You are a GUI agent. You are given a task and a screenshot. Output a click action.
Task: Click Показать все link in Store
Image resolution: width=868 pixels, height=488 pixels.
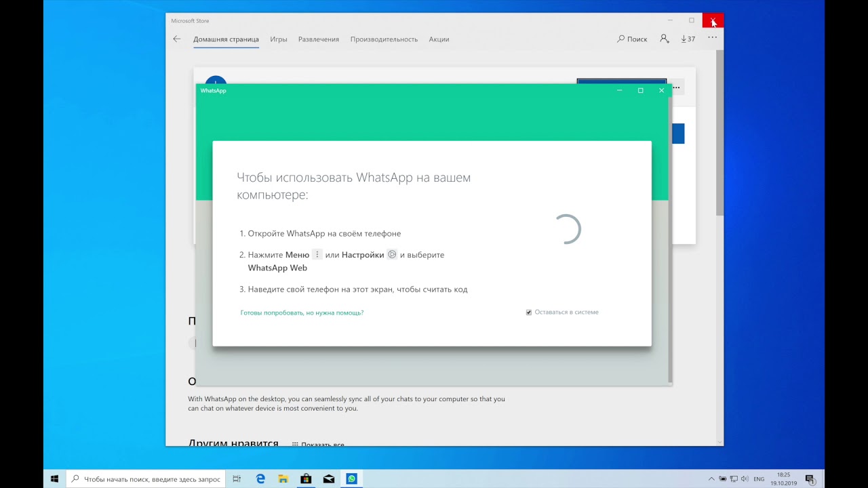pos(319,445)
